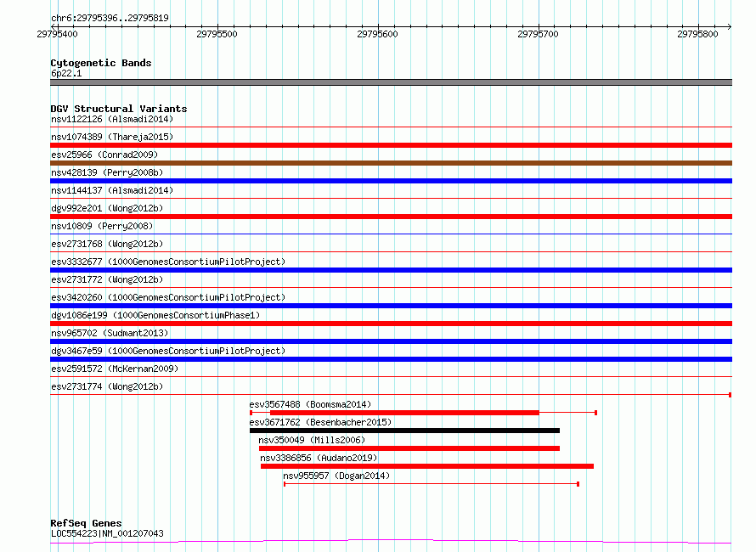Screen dimensions: 756x552
Task: Open the esv3567488 (Boomsma2014) label
Action: (x=310, y=404)
